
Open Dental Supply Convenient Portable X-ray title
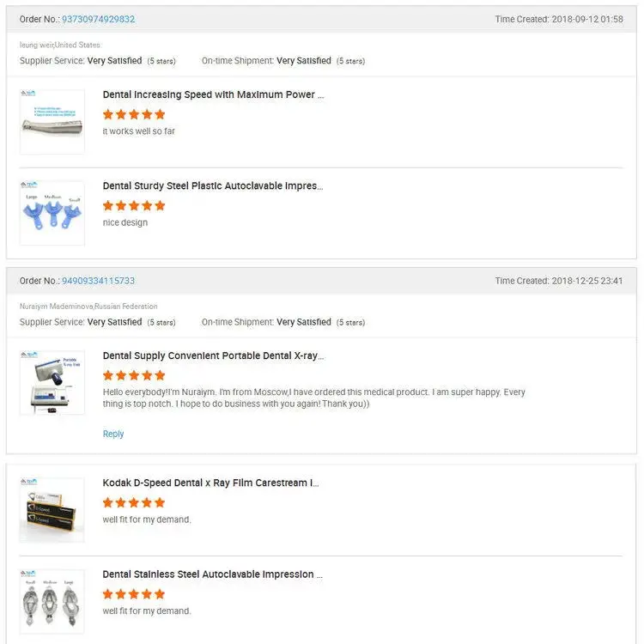point(213,355)
